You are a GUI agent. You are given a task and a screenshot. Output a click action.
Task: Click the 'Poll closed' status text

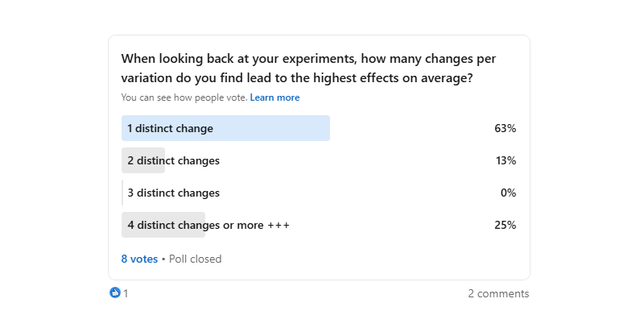tap(195, 259)
